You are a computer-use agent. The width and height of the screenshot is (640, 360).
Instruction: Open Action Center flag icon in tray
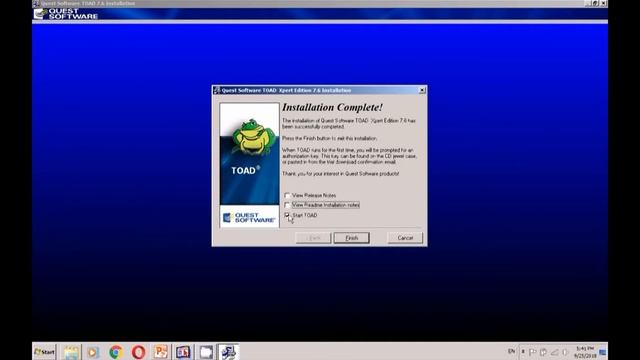click(533, 352)
